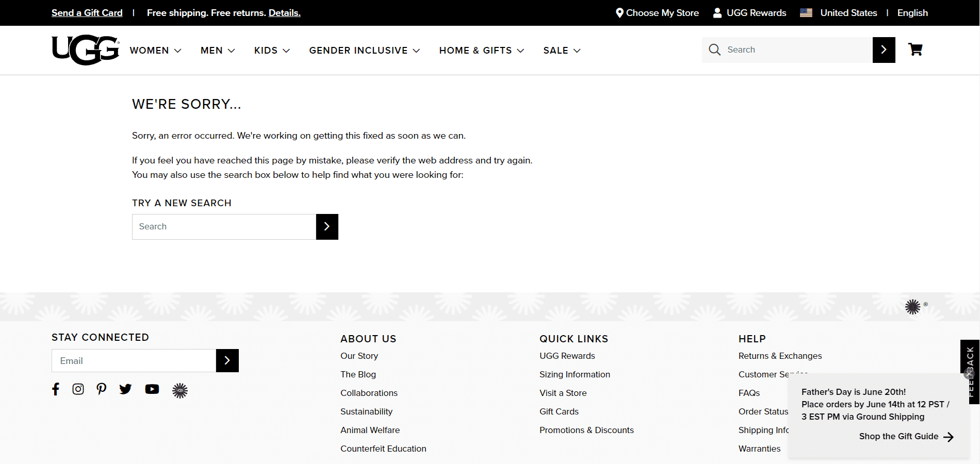Open the UGG Pinterest icon

(x=102, y=389)
